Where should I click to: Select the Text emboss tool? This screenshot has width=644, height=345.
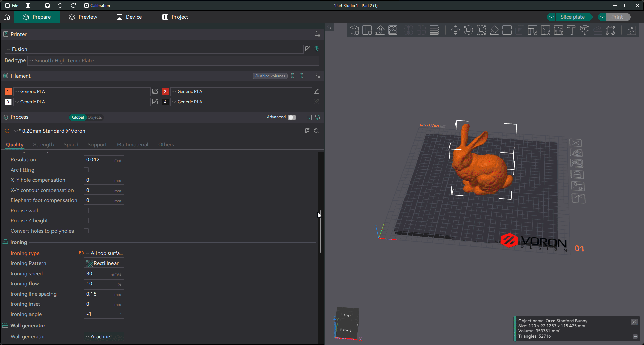coord(572,30)
